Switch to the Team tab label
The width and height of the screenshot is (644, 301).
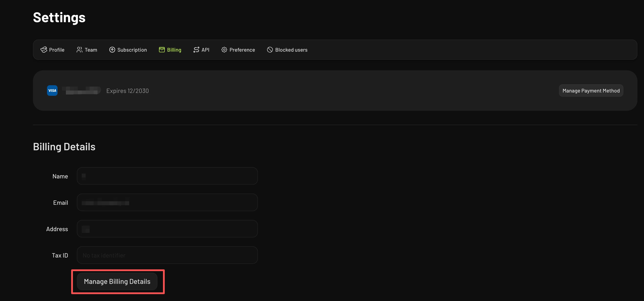click(91, 50)
